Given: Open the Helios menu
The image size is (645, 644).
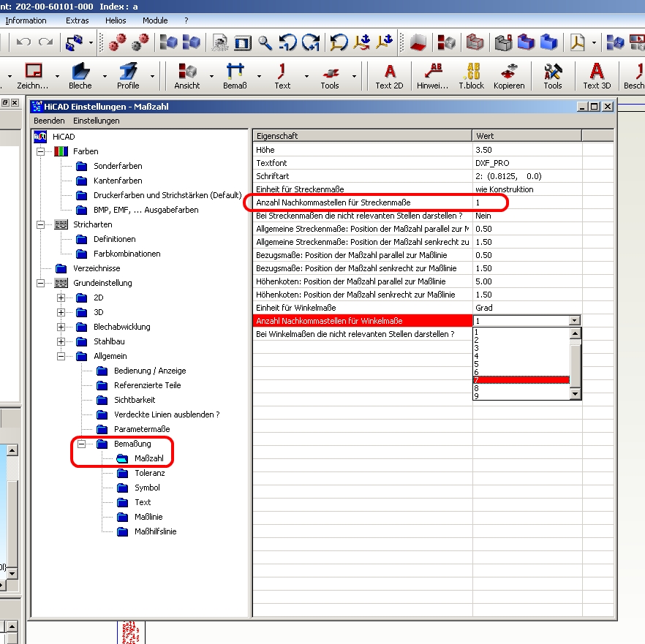Looking at the screenshot, I should pos(116,20).
